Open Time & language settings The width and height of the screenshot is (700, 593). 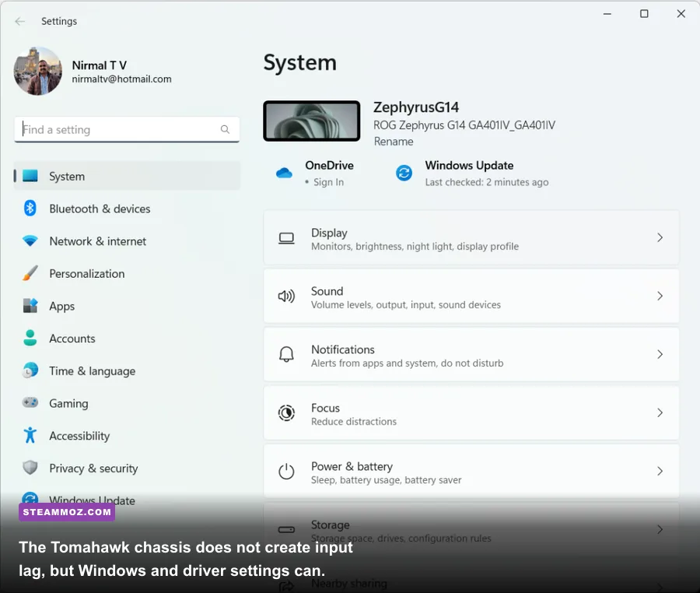[128, 370]
